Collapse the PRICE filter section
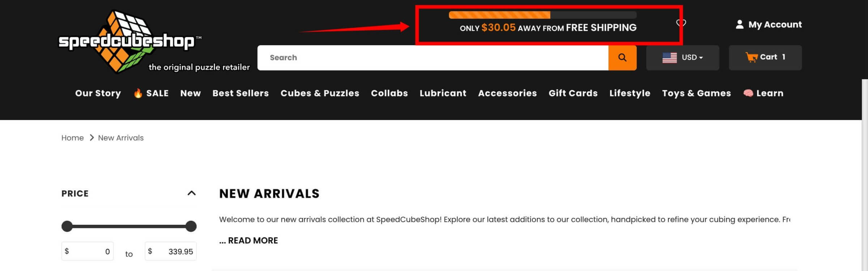The height and width of the screenshot is (271, 868). 191,193
